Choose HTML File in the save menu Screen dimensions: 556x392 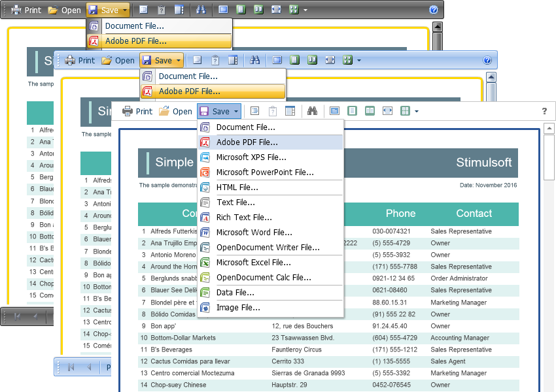point(237,188)
